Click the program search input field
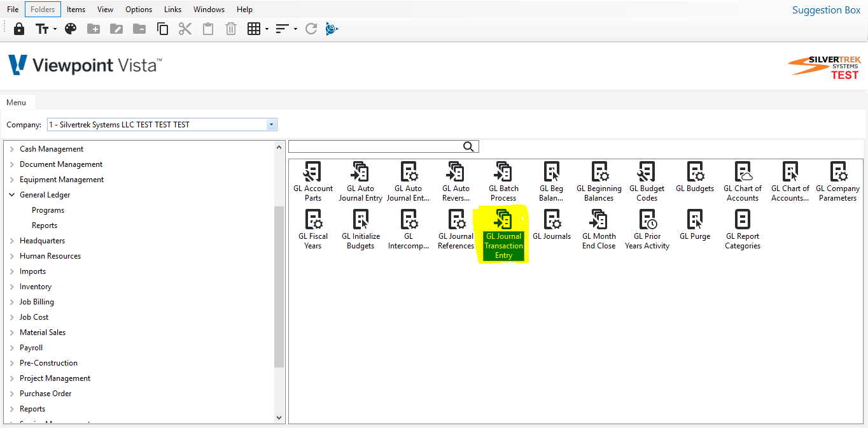 375,146
